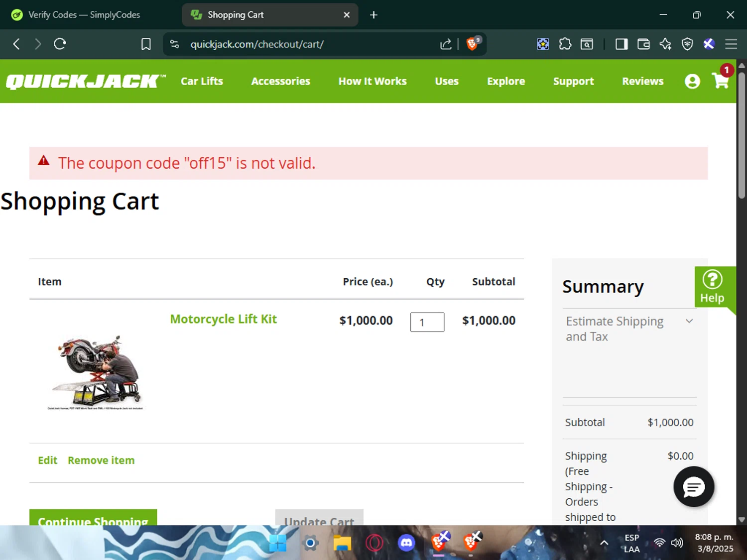Click the first extension icon in toolbar
Viewport: 747px width, 560px height.
tap(543, 44)
